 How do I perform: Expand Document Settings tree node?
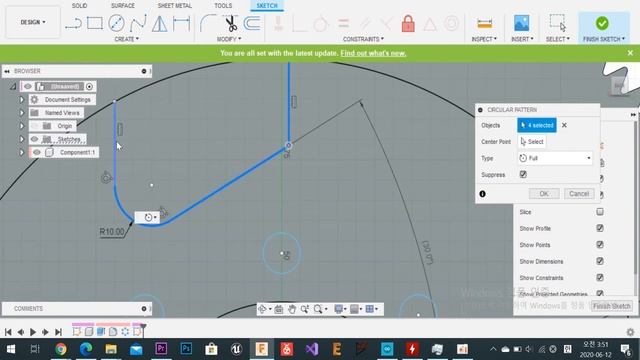[22, 100]
